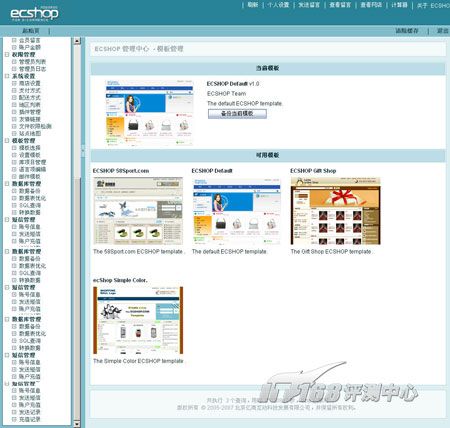Click the page icon beside 管理员列表
Image resolution: width=450 pixels, height=428 pixels.
point(14,62)
